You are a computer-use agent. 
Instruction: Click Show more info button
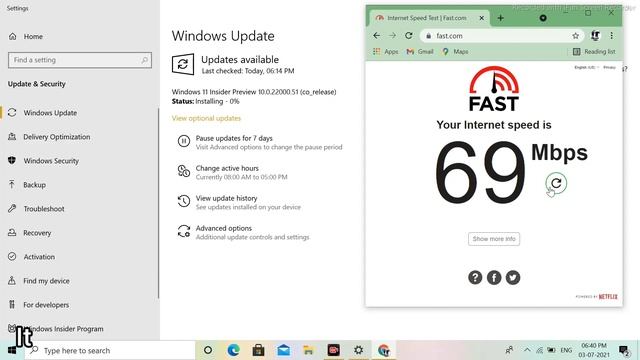(494, 239)
